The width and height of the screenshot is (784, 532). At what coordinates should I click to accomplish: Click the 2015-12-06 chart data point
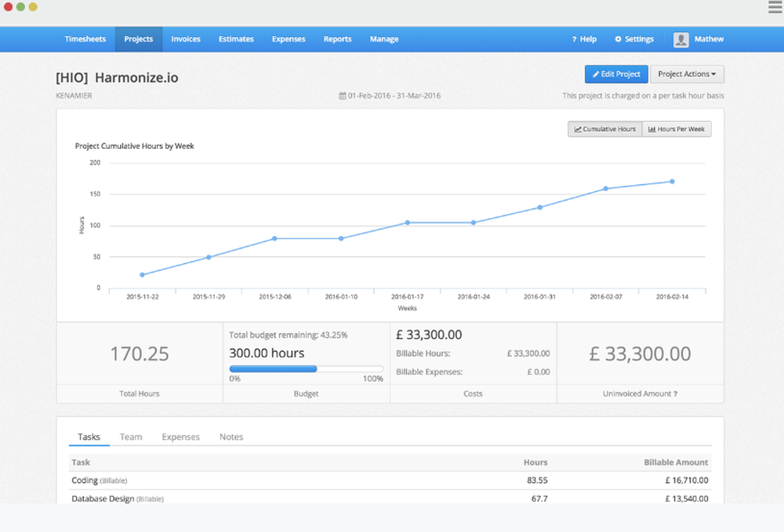click(274, 239)
